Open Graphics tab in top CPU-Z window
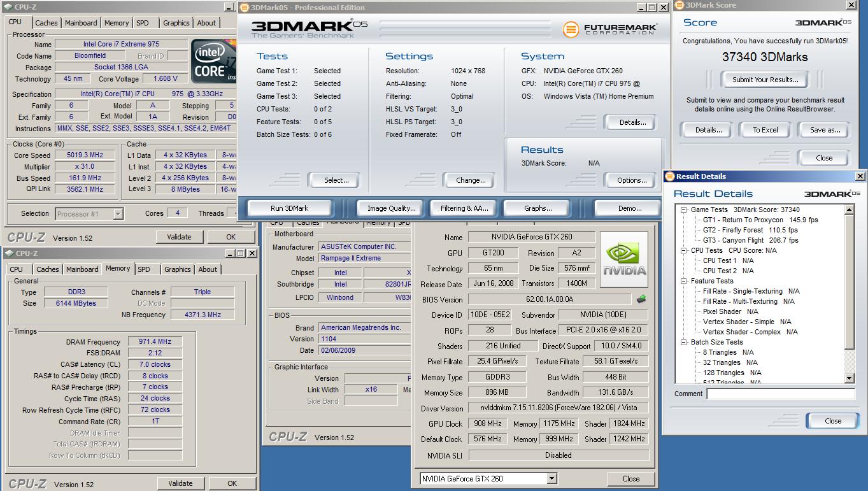 [x=176, y=23]
